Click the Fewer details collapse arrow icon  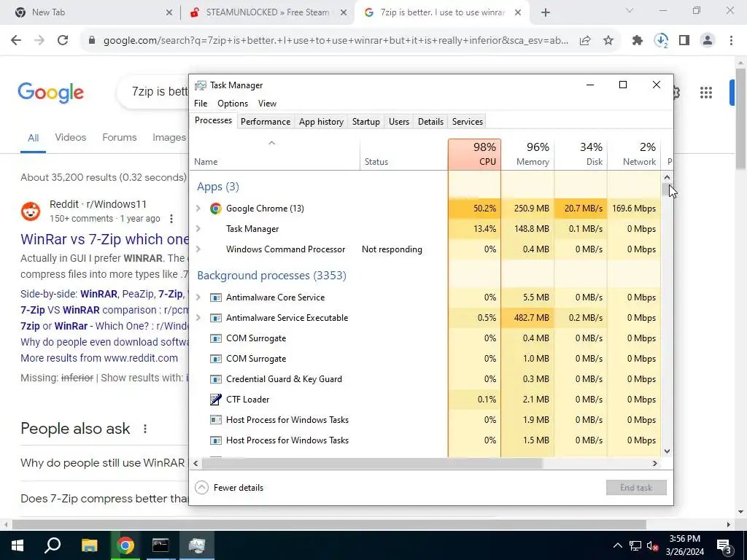point(202,488)
